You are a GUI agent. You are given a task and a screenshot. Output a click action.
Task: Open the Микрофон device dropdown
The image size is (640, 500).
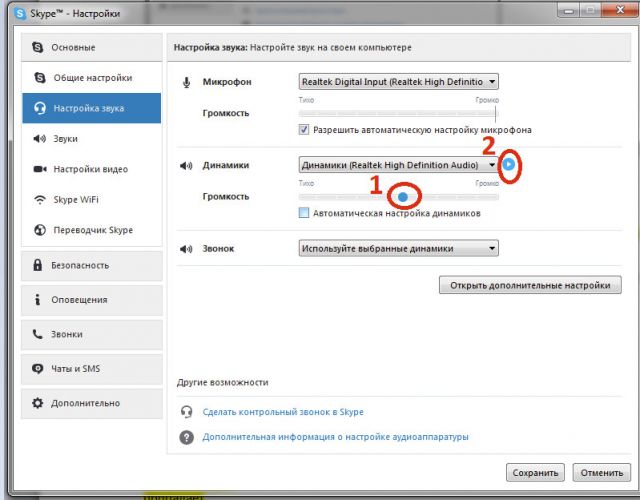pyautogui.click(x=398, y=82)
